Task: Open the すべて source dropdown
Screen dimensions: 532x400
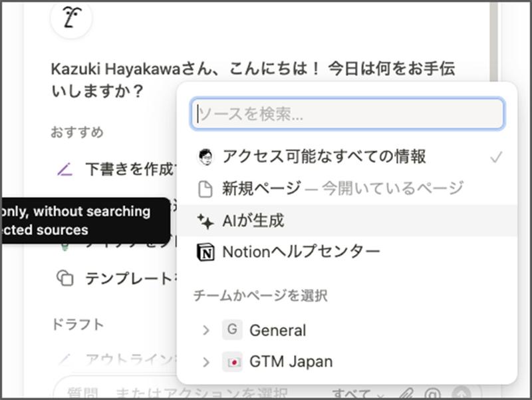Action: click(358, 394)
